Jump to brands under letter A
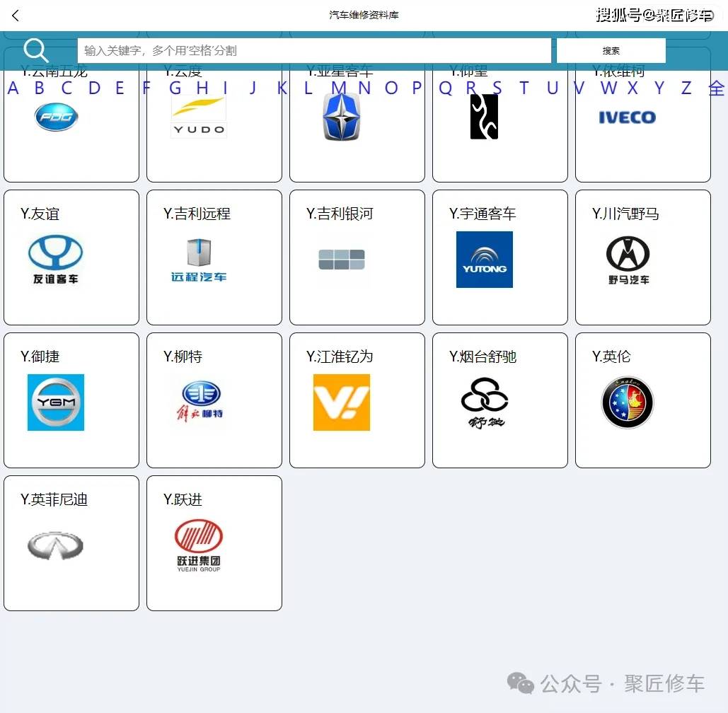Screen dimensions: 728x713 13,88
